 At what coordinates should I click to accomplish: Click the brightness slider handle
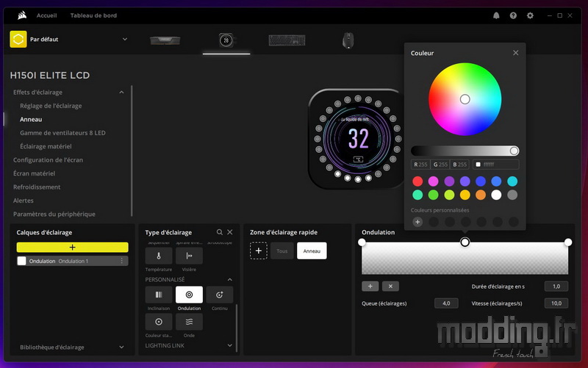(514, 151)
